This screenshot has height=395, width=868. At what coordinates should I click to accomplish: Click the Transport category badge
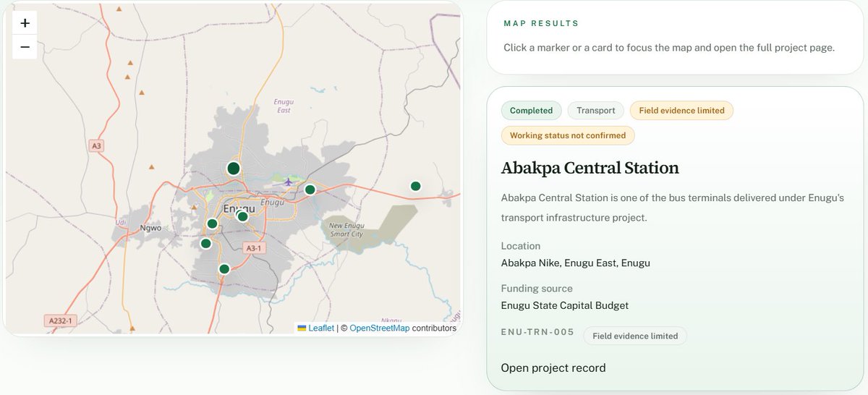coord(596,111)
